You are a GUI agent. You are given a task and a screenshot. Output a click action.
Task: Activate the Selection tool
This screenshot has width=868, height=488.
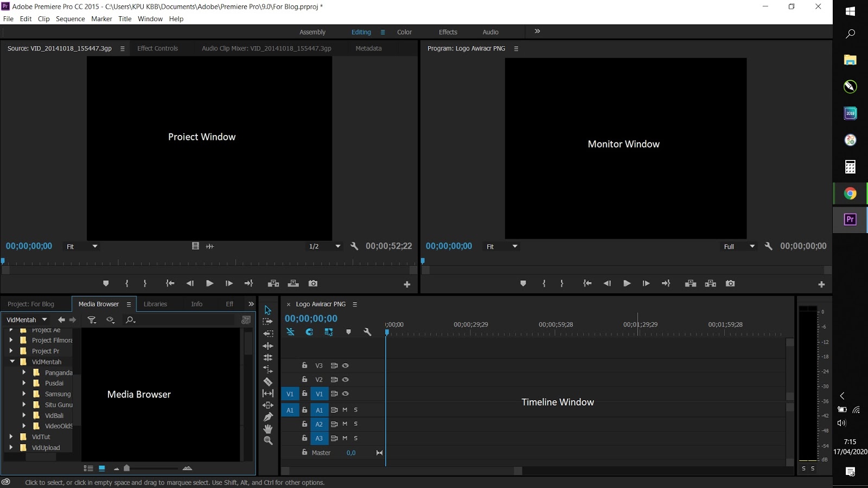coord(267,309)
